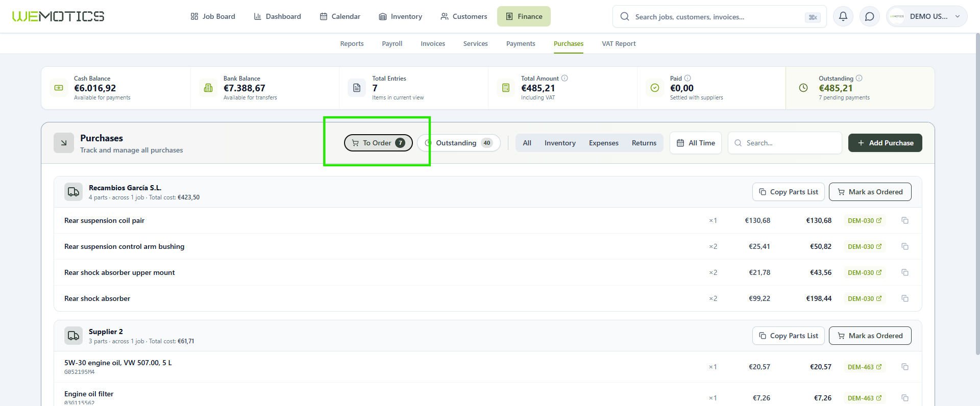
Task: Switch to the Payroll tab
Action: [x=392, y=44]
